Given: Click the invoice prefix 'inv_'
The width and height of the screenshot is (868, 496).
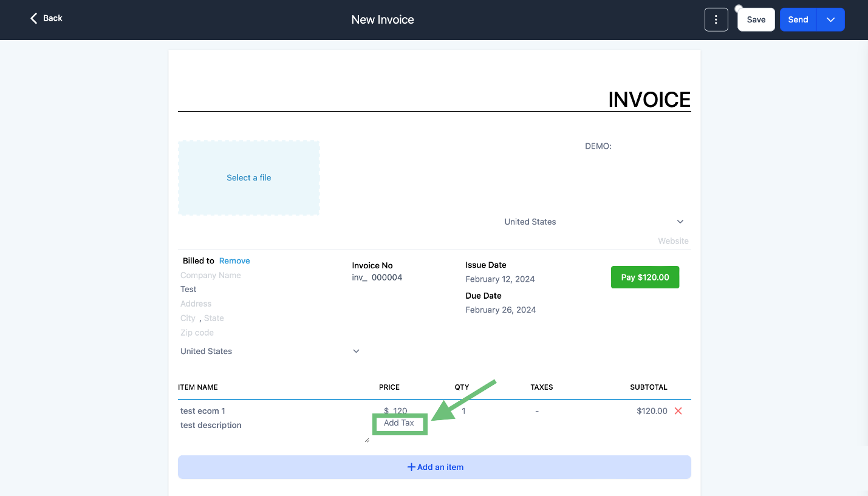Looking at the screenshot, I should point(360,277).
